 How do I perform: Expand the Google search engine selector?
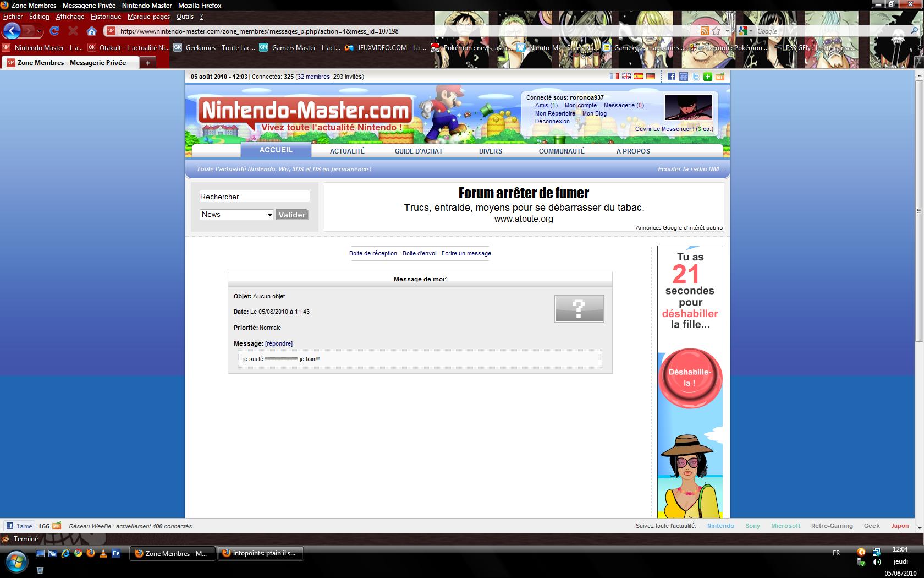pos(746,31)
